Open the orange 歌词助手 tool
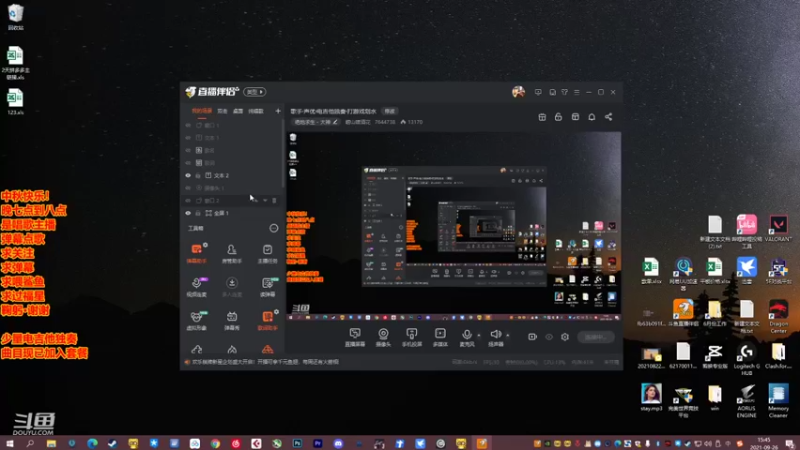The width and height of the screenshot is (800, 450). pyautogui.click(x=267, y=320)
